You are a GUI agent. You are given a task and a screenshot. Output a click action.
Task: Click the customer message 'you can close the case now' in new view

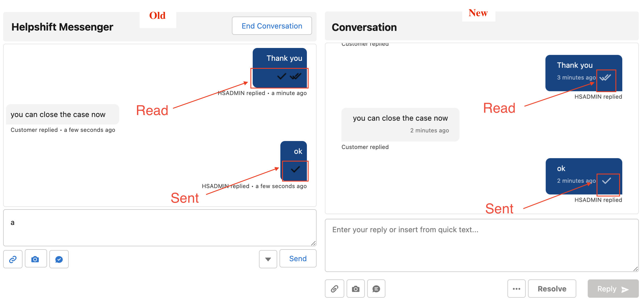[x=400, y=118]
